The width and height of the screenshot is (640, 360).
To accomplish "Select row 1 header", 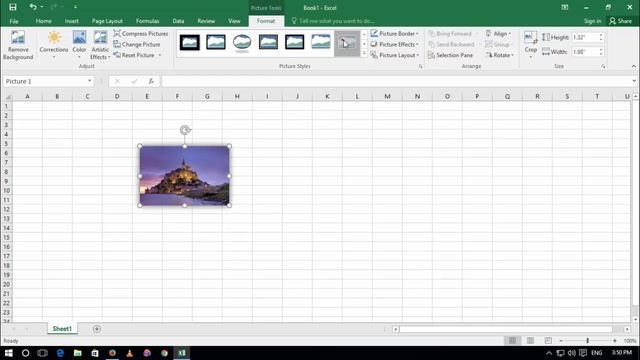I will click(6, 106).
